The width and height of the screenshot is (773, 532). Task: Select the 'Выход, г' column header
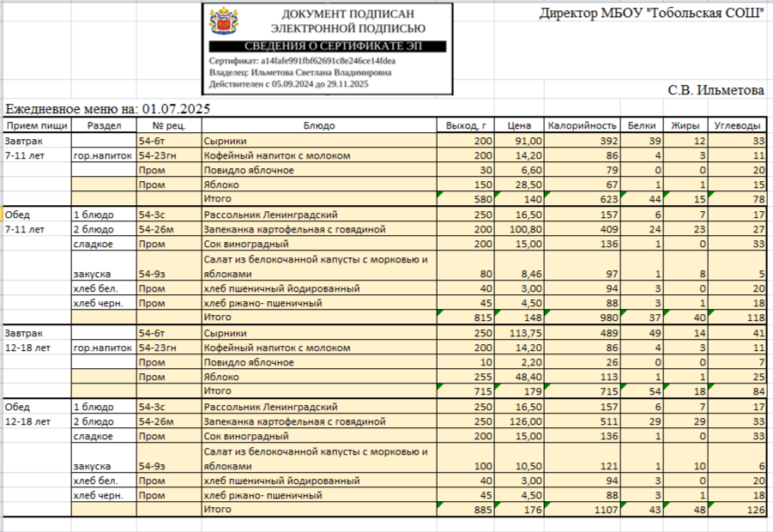click(x=465, y=125)
